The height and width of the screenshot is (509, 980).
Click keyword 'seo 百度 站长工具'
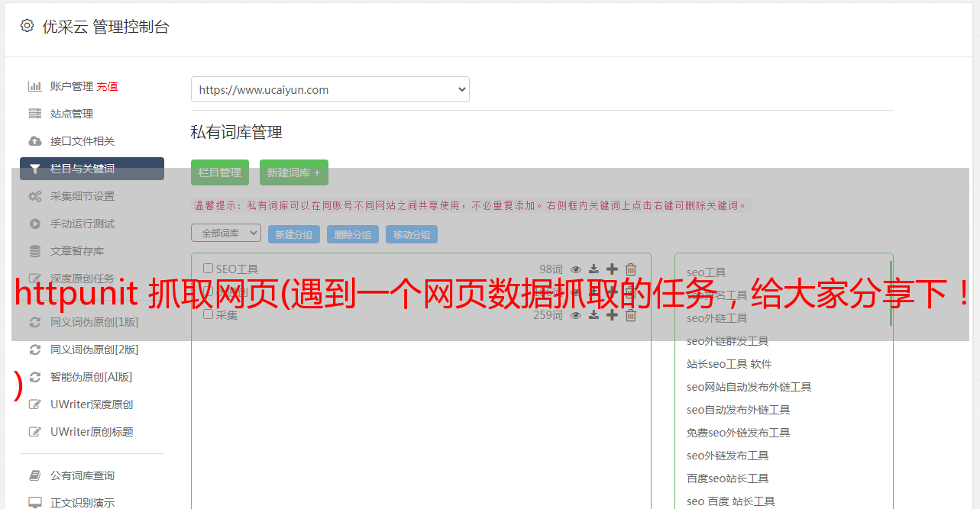tap(730, 501)
